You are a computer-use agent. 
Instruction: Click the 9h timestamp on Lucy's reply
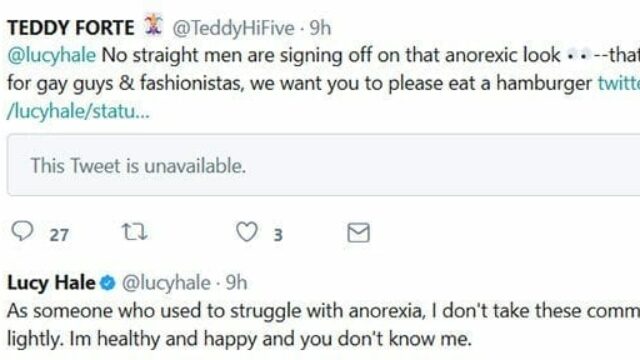pyautogui.click(x=236, y=282)
